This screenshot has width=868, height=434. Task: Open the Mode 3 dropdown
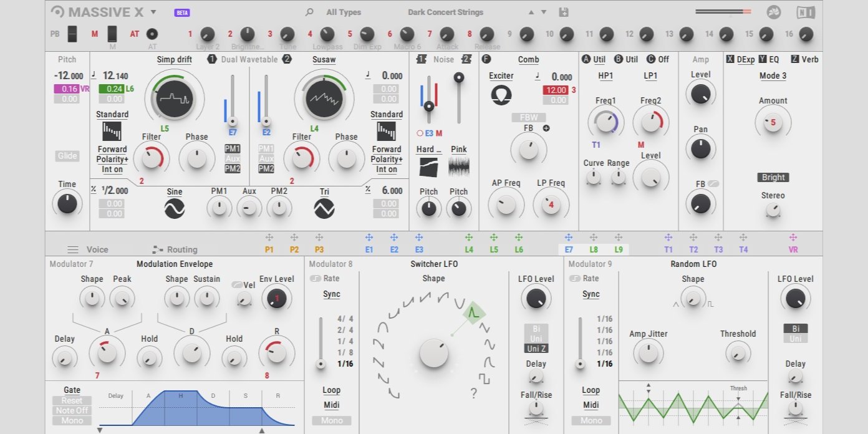(773, 75)
